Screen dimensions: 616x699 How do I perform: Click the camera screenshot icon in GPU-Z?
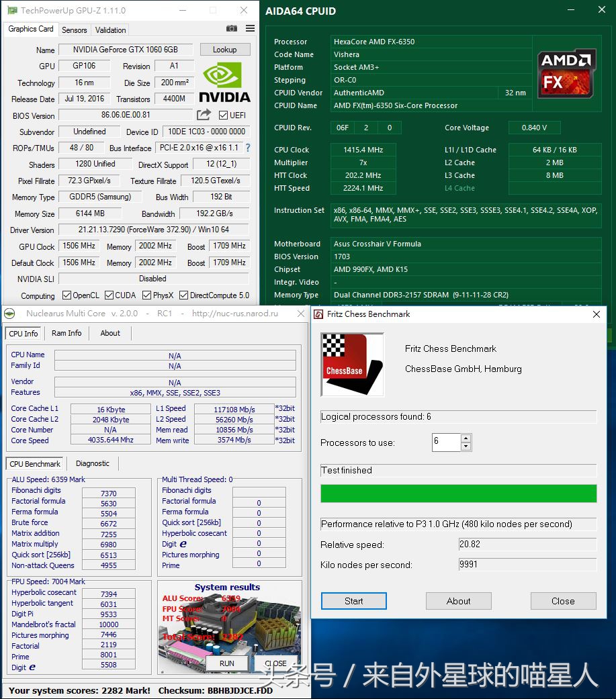(x=232, y=29)
